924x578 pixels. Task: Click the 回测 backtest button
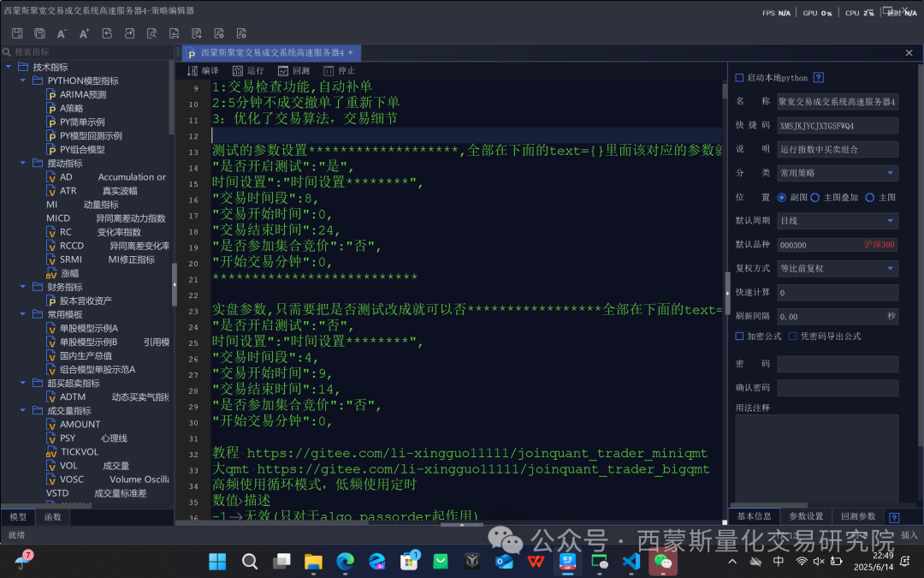point(293,71)
